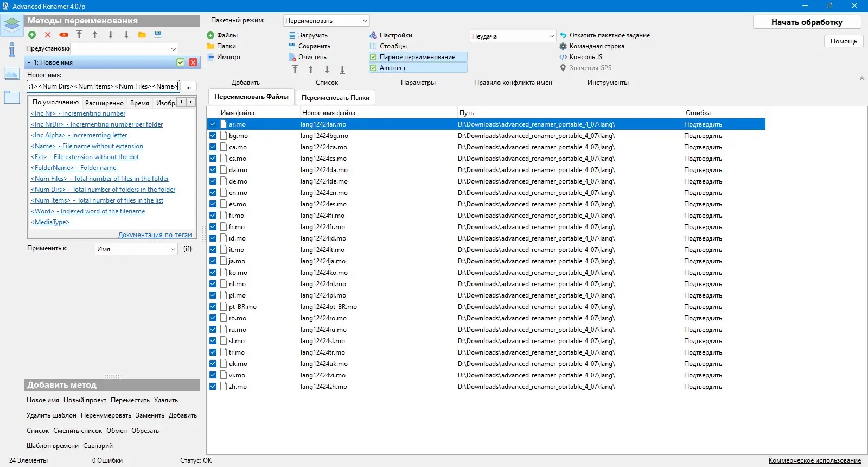
Task: Save the method preset with floppy icon
Action: (x=158, y=35)
